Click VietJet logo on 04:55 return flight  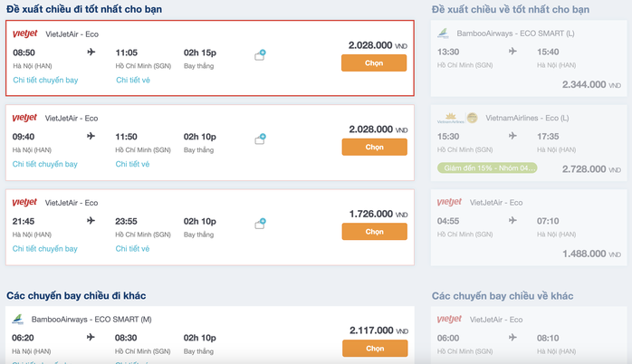[449, 202]
